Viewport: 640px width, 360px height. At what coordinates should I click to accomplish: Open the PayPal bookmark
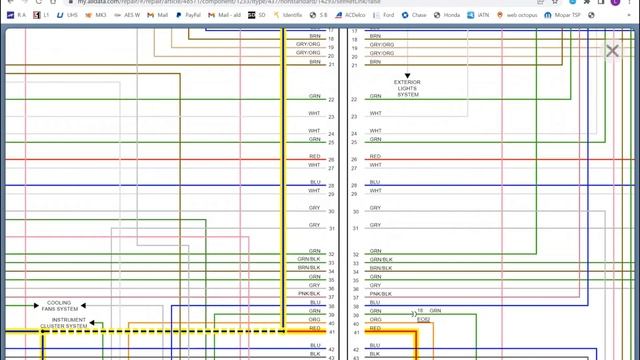coord(188,15)
